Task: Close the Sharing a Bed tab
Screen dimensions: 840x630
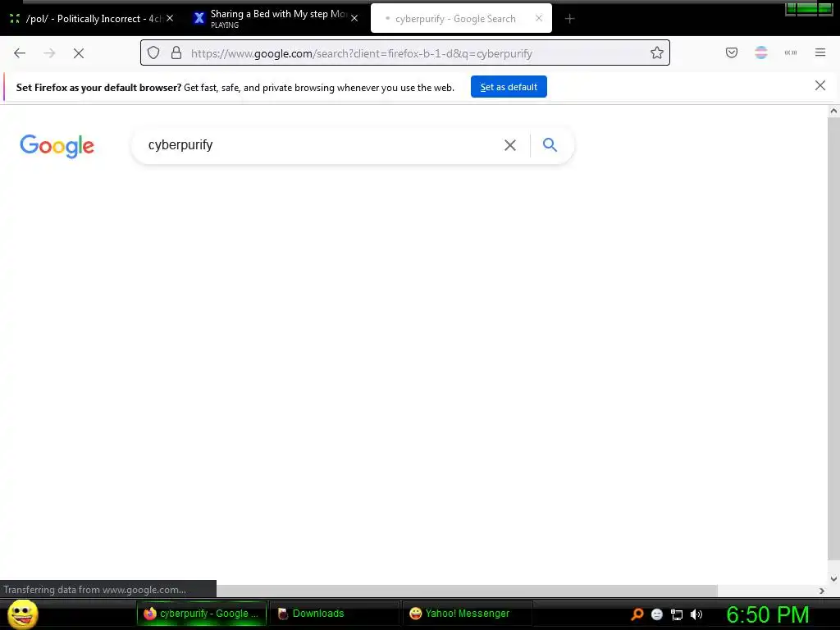Action: point(354,18)
